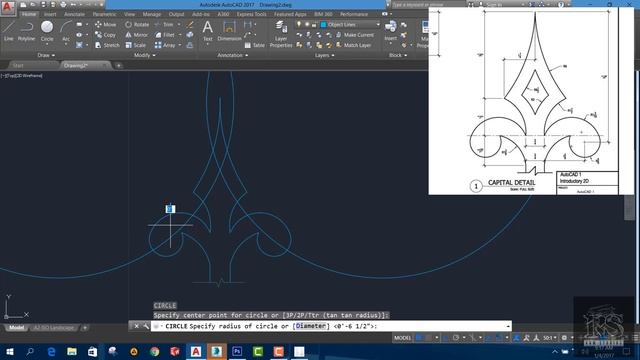This screenshot has height=360, width=640.
Task: Expand the Layers panel
Action: 324,55
